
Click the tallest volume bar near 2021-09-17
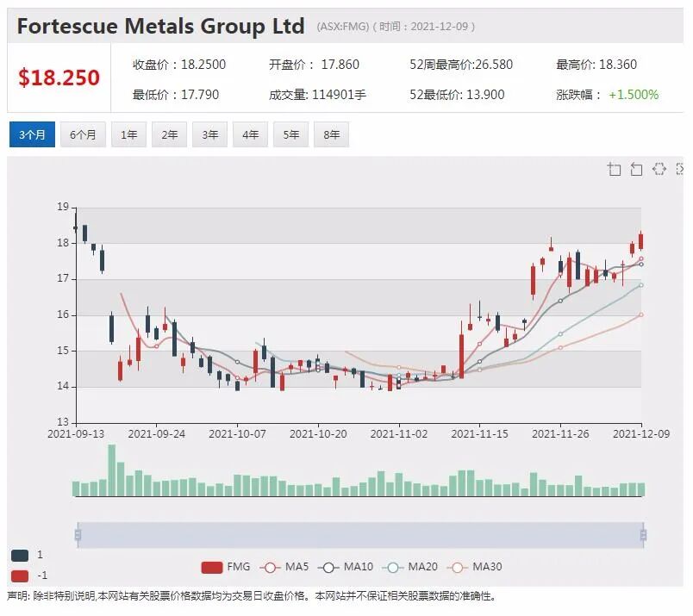pos(111,470)
